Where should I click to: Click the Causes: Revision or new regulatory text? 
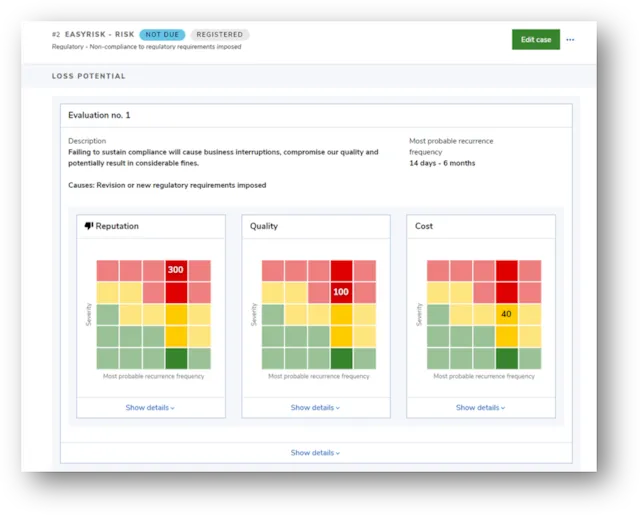coord(167,185)
